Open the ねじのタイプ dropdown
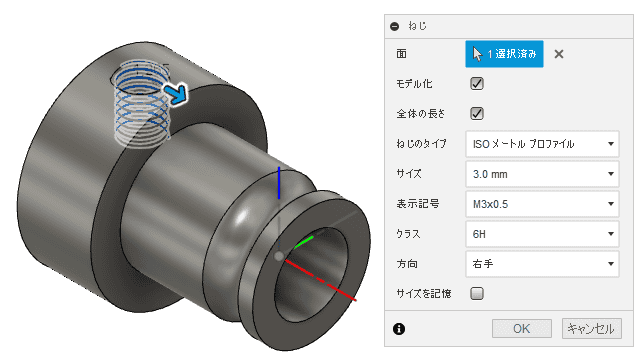 coord(542,144)
